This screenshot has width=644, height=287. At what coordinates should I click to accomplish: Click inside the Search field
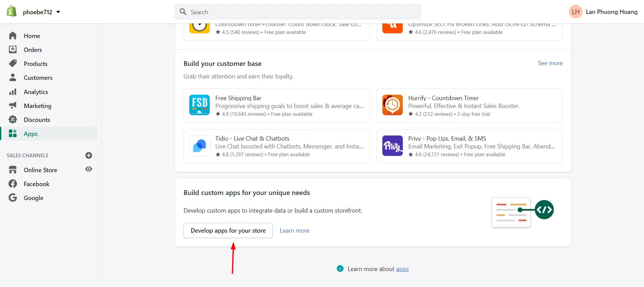298,12
